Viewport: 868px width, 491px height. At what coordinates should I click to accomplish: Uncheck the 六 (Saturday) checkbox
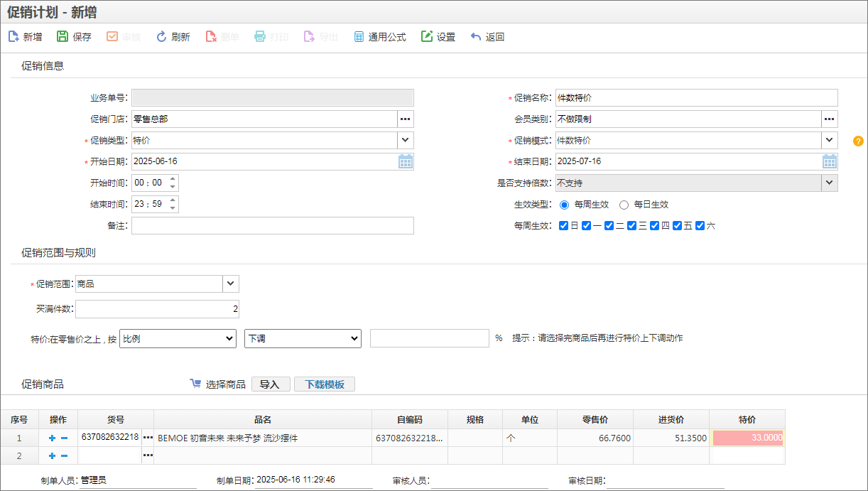click(700, 226)
